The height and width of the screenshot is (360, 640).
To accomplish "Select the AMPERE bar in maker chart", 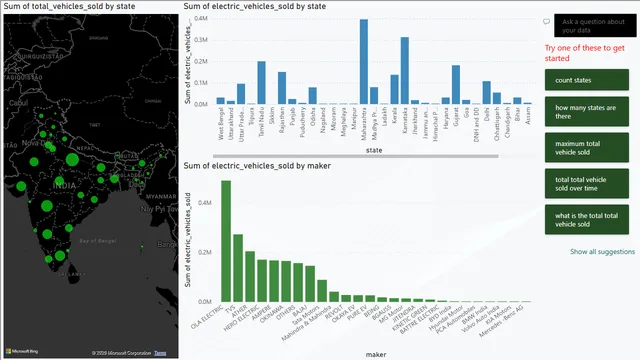I will 274,281.
